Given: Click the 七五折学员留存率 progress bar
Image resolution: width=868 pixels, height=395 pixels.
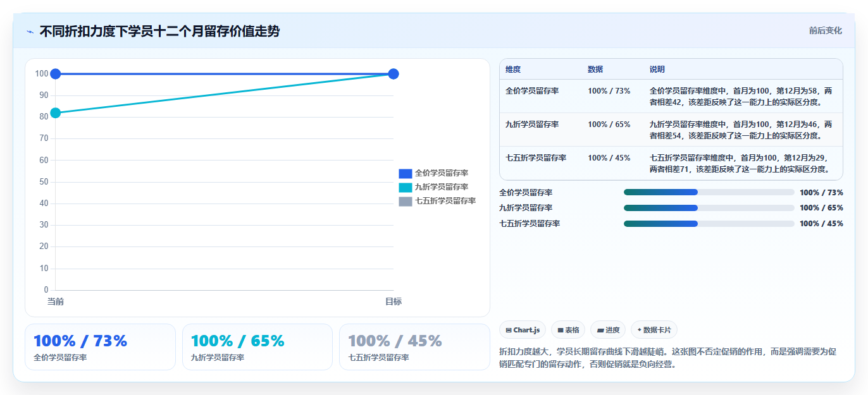Looking at the screenshot, I should point(709,223).
